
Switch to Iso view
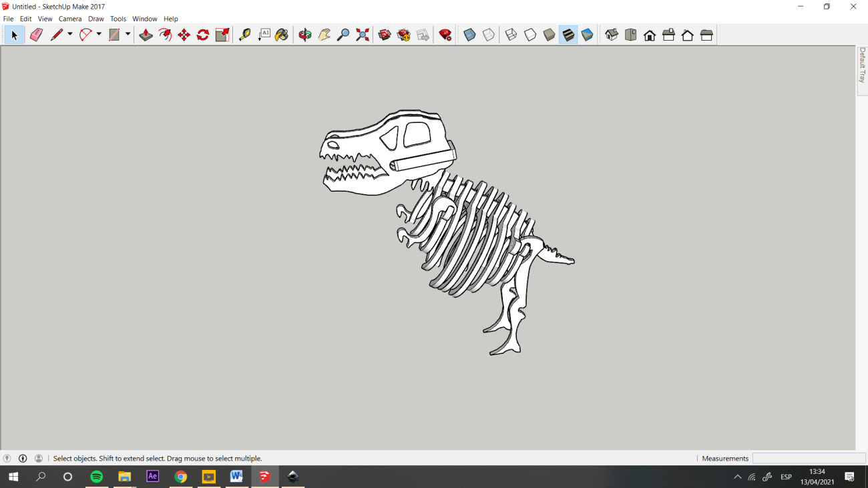(x=612, y=35)
